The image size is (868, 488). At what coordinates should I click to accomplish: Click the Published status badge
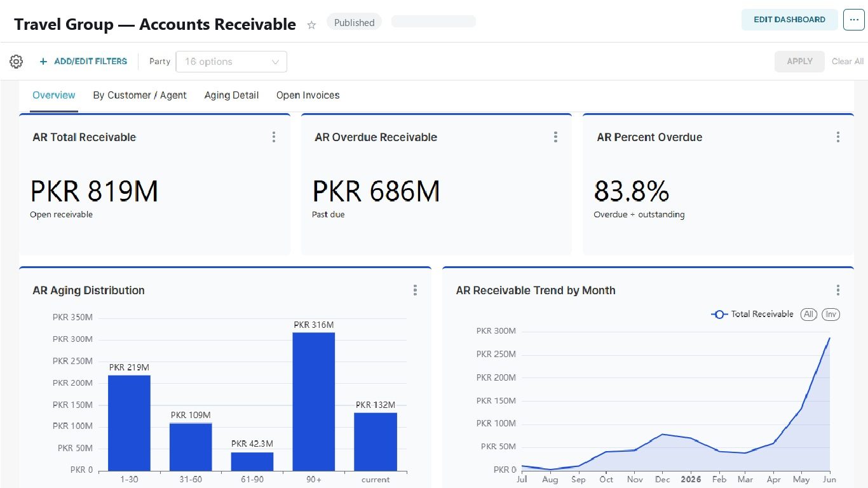tap(354, 22)
